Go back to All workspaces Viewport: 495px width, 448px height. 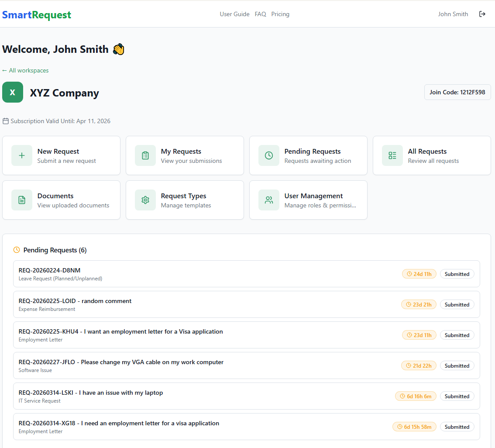(25, 70)
